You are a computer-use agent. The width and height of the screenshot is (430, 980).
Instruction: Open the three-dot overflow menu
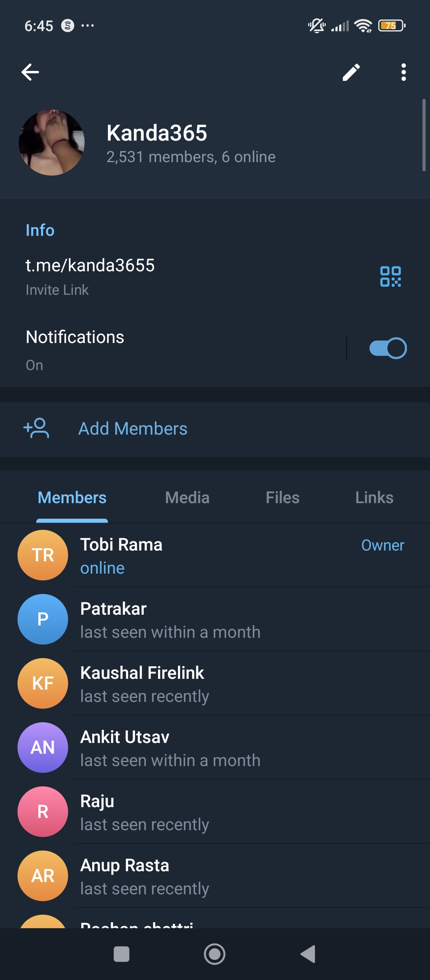pos(403,72)
